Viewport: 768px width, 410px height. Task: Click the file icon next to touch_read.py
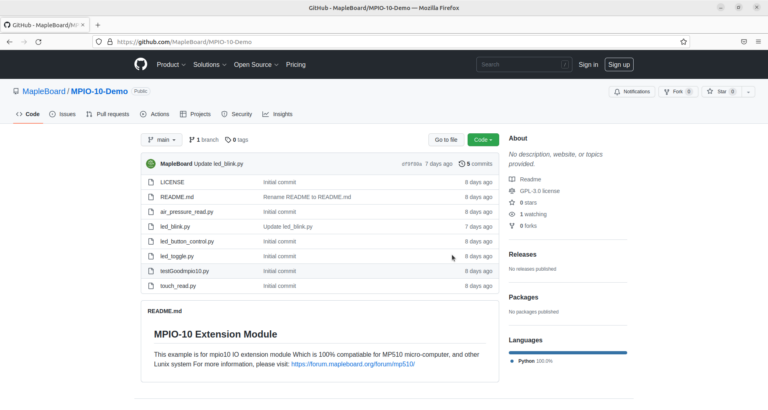pos(151,286)
